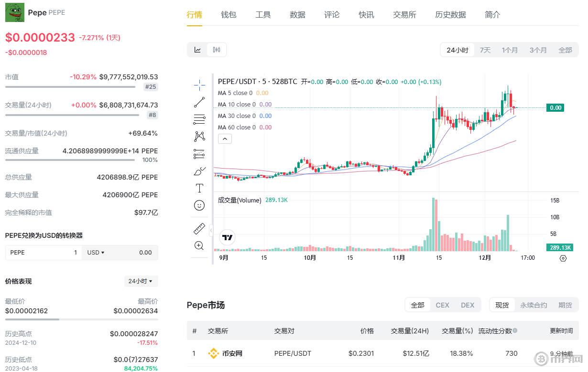Screen dimensions: 588x372
Task: Collapse the MA indicator legend
Action: (225, 139)
